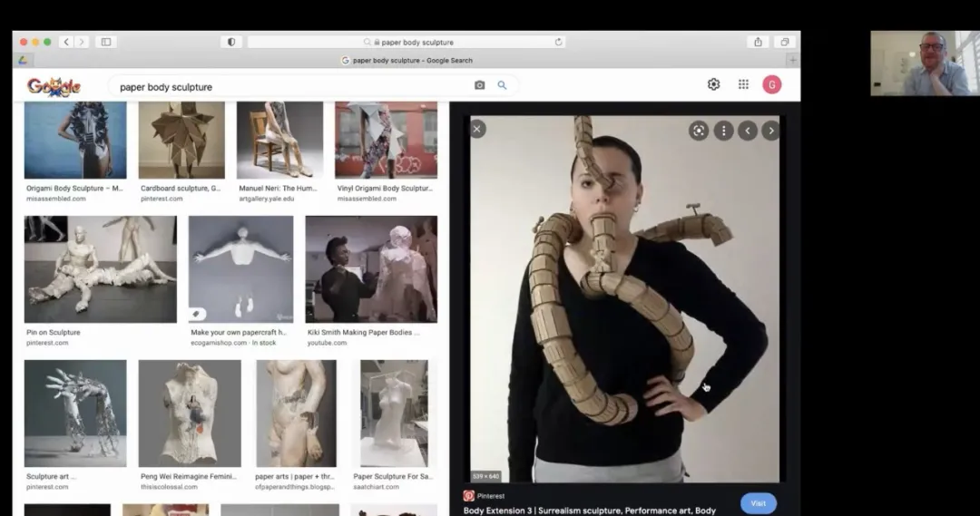Click saatchiart.com source link
The image size is (980, 516).
[x=376, y=487]
